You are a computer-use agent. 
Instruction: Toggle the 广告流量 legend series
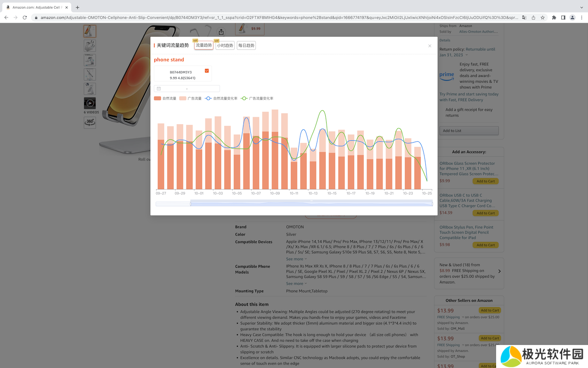pyautogui.click(x=190, y=98)
